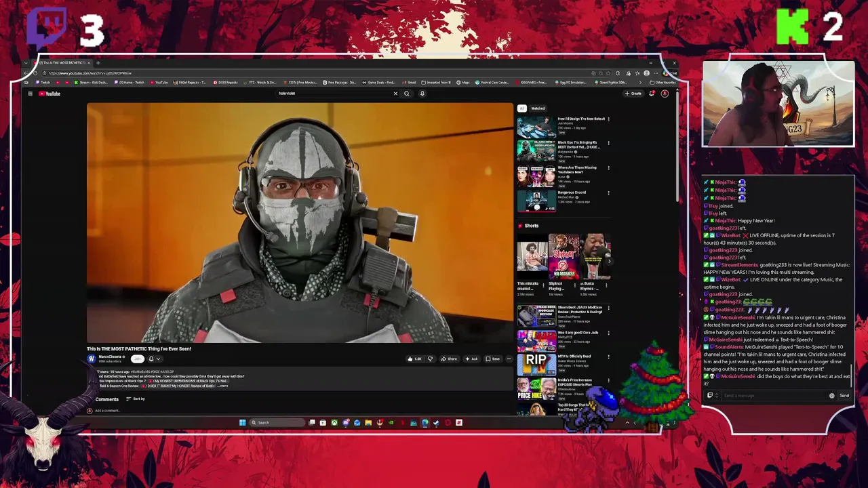Open the Busta Rhymes short
This screenshot has width=868, height=488.
(x=595, y=257)
